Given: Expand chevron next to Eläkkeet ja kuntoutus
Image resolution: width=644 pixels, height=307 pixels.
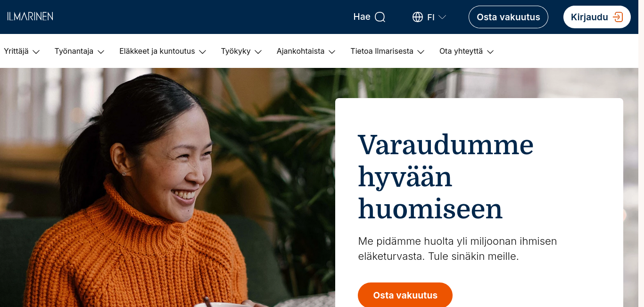Looking at the screenshot, I should click(x=203, y=52).
